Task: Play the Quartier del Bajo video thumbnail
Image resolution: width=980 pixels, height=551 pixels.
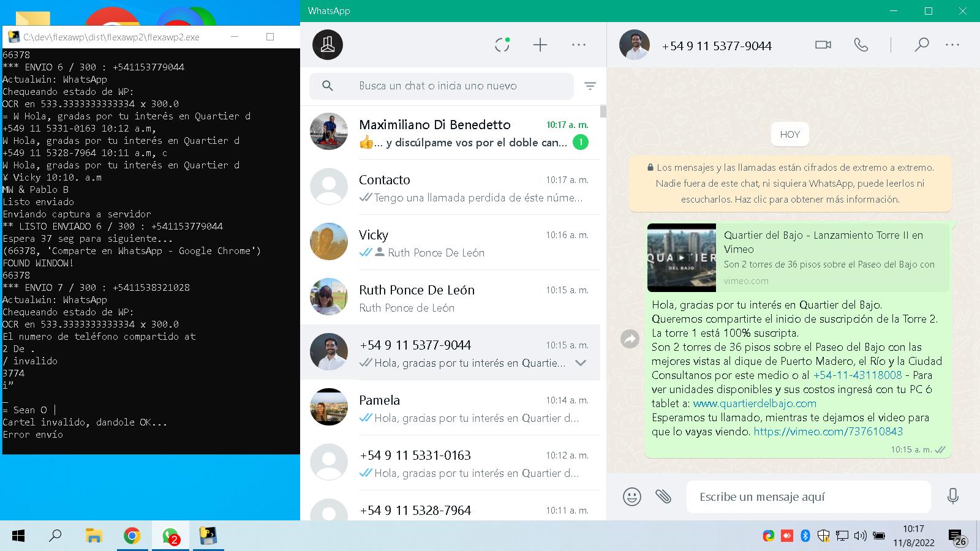Action: click(x=682, y=258)
